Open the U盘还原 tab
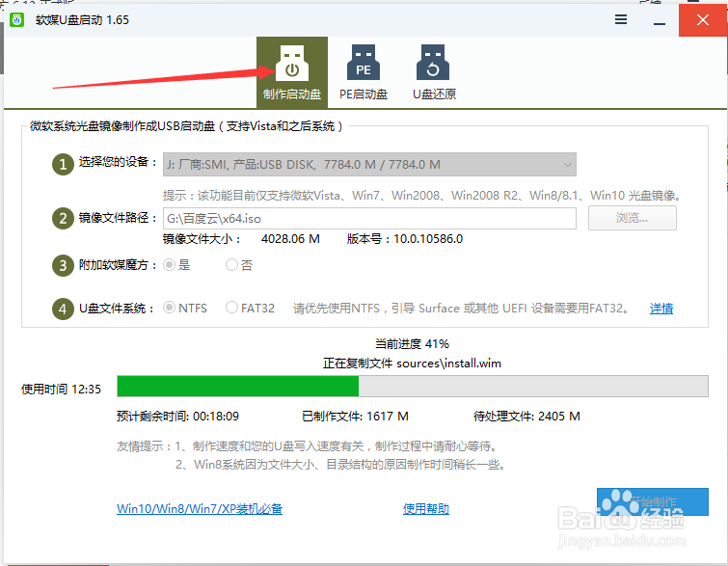 click(x=434, y=72)
